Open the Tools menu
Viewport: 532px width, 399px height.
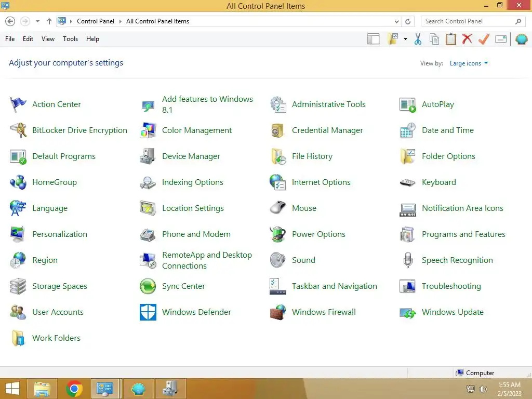coord(70,39)
